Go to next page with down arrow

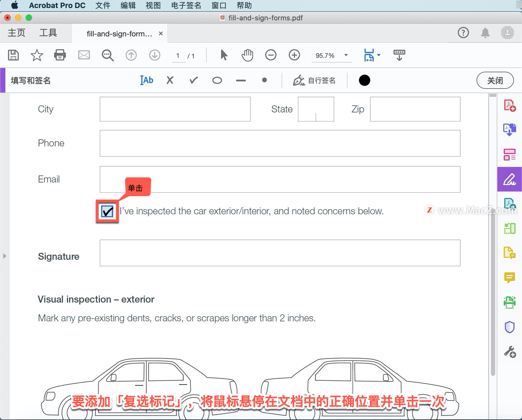coord(155,55)
